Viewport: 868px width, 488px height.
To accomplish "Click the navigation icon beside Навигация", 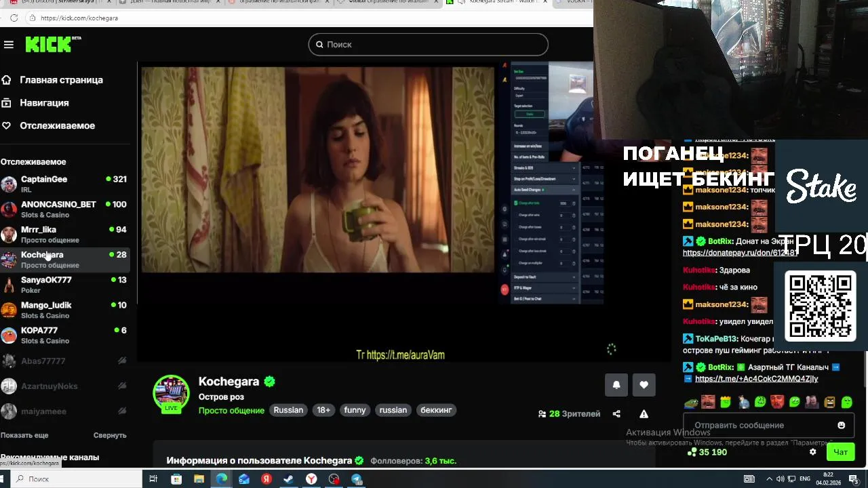I will pos(6,103).
